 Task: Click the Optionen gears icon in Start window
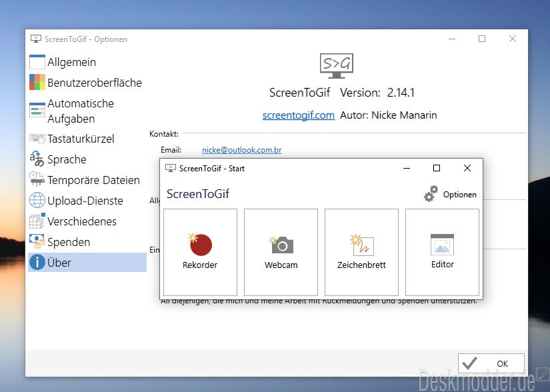[x=431, y=194]
